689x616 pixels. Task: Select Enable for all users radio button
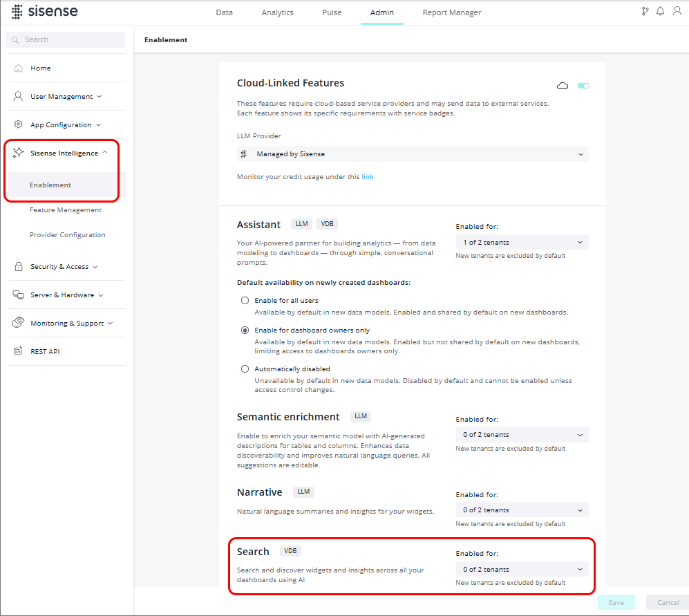tap(245, 300)
